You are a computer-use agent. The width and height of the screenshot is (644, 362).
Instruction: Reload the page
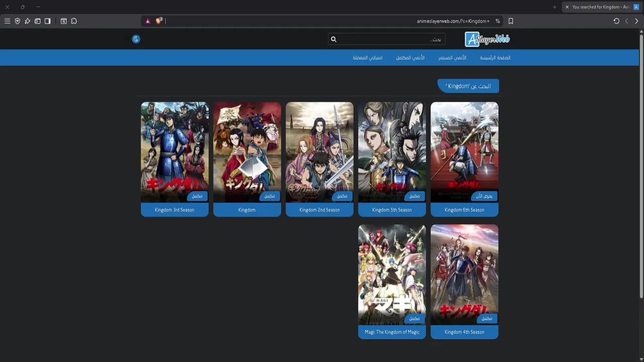click(x=616, y=21)
